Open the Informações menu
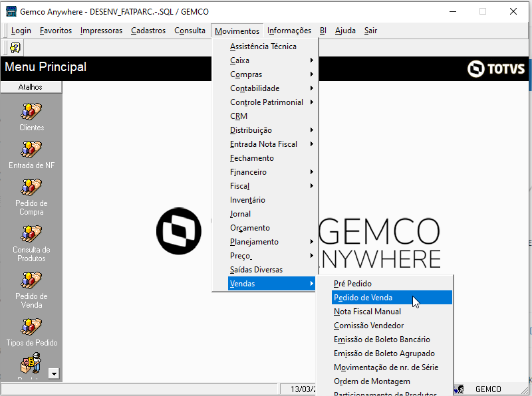532x396 pixels. (x=289, y=31)
